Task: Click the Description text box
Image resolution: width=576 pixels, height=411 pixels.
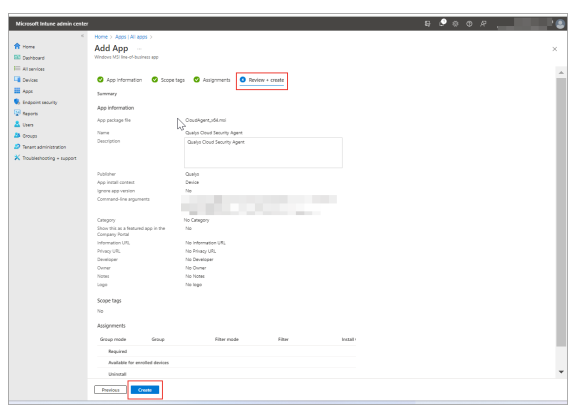Action: click(x=263, y=152)
